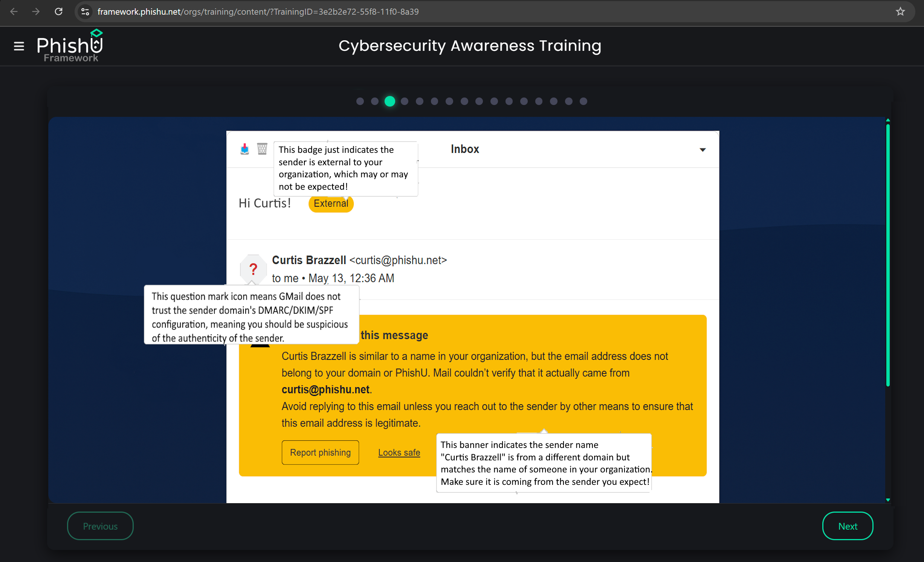Jump to the fifteenth slide progress dot
This screenshot has width=924, height=562.
pos(569,101)
